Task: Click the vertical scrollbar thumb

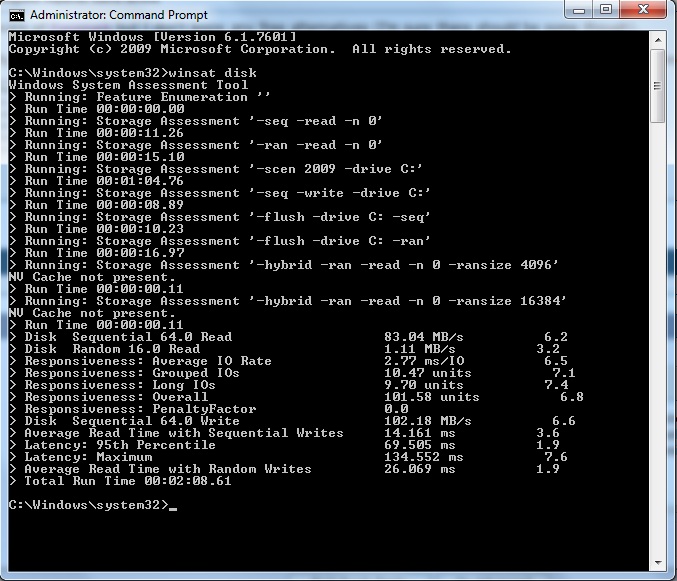Action: pyautogui.click(x=658, y=86)
